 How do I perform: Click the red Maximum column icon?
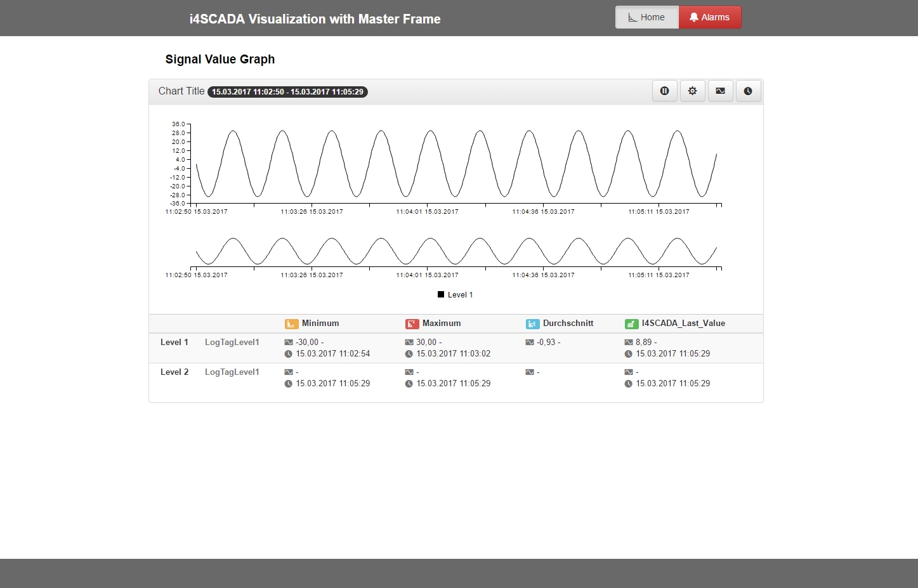412,323
